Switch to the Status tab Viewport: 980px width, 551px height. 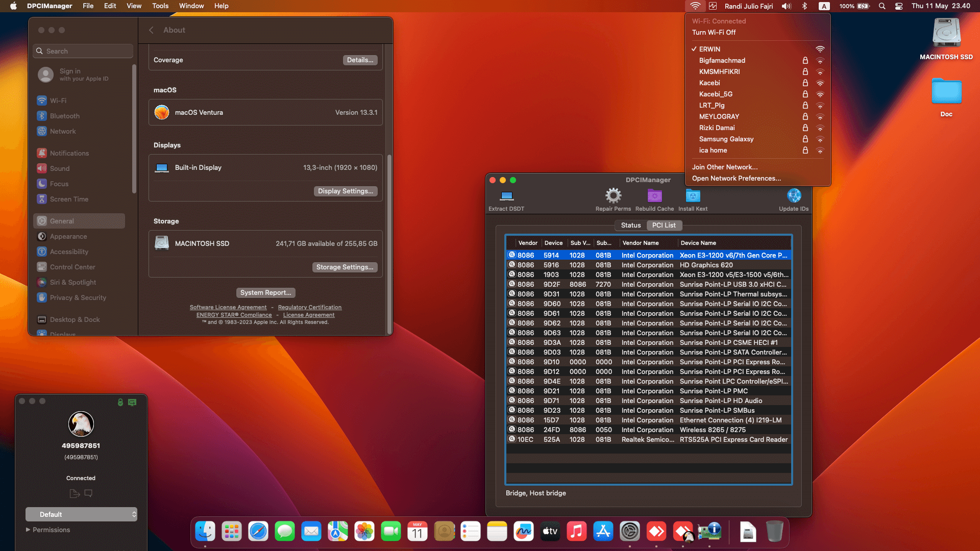pos(631,225)
